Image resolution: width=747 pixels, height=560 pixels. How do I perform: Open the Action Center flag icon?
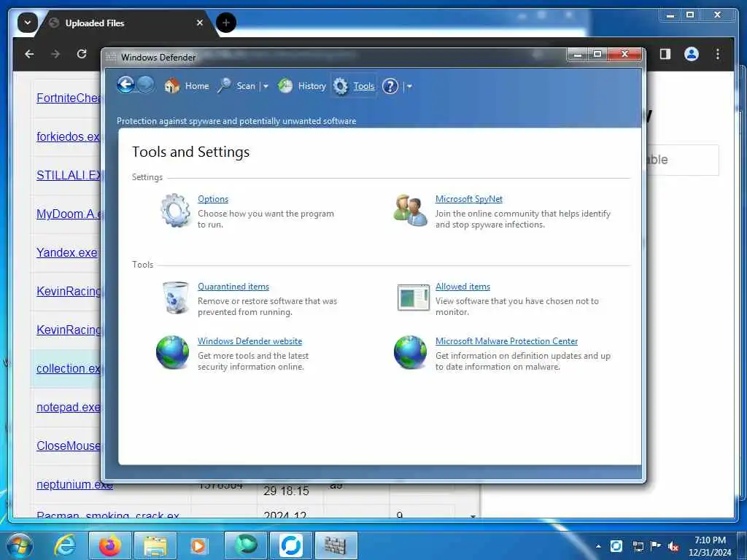656,546
